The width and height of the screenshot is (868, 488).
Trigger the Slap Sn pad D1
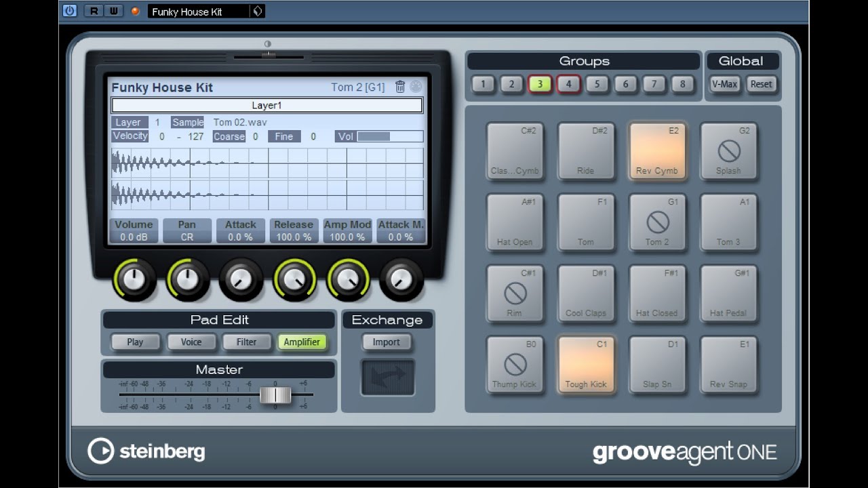pyautogui.click(x=657, y=364)
